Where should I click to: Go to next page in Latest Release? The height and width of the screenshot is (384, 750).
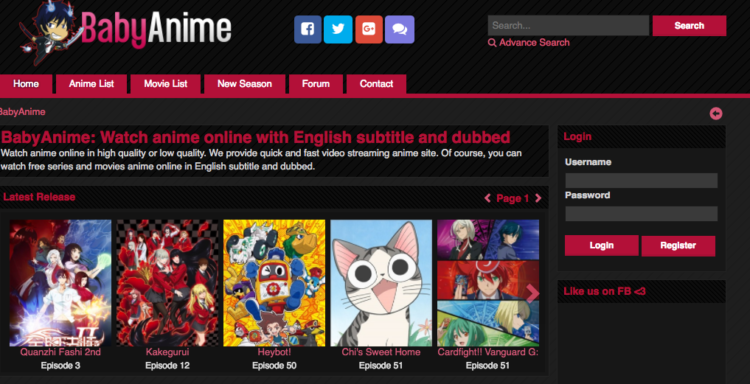click(x=538, y=198)
